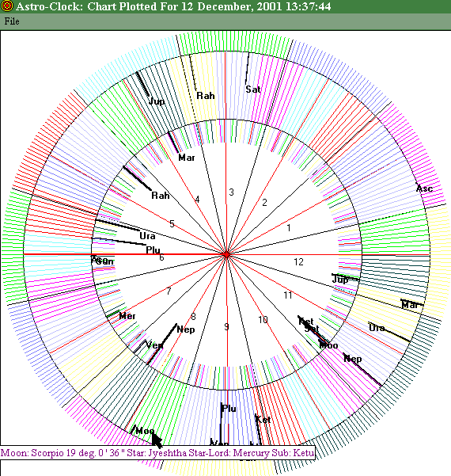Click the outer ring Ura label
Screen dimensions: 451x476
pos(377,328)
